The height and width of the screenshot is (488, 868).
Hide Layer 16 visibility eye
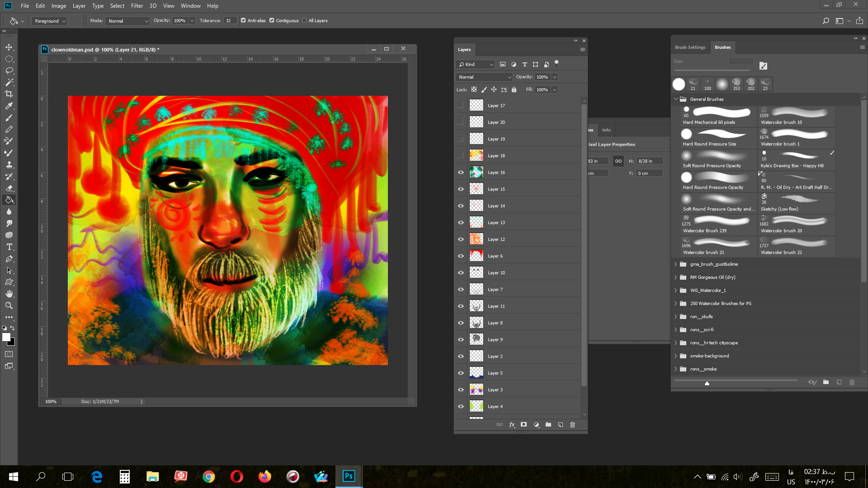pos(461,172)
